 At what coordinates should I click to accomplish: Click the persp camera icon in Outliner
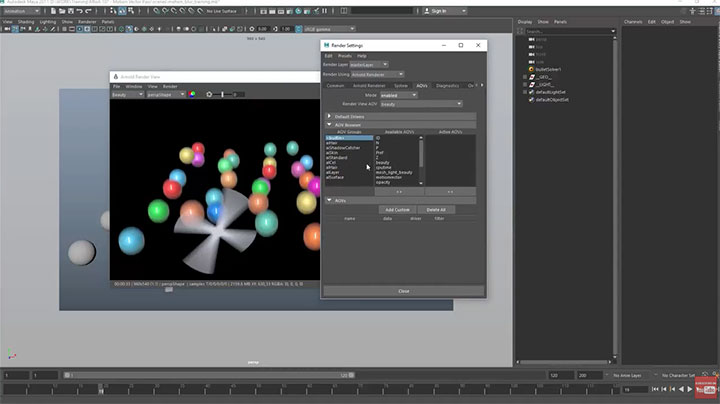pos(530,37)
